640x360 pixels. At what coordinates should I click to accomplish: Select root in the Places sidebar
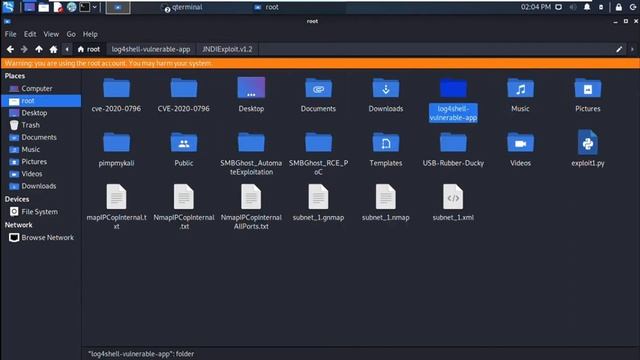41,101
